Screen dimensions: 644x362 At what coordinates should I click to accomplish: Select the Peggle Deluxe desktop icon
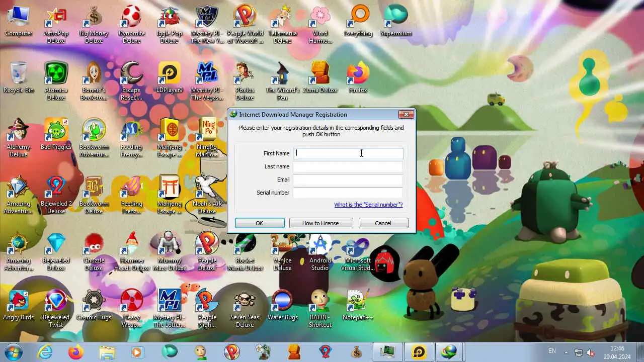click(x=207, y=251)
